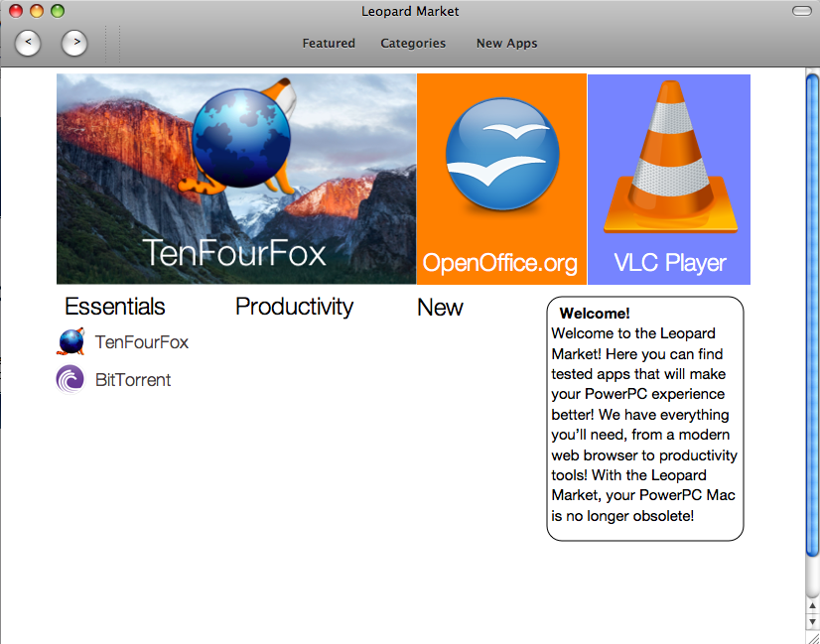Screen dimensions: 820x644
Task: Click the VLC traffic cone icon
Action: point(670,157)
